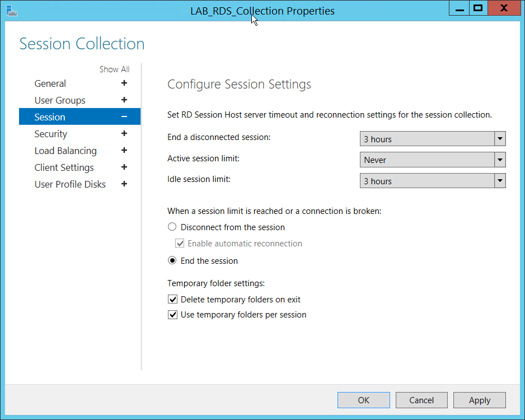Uncheck Use temporary folders per session
525x420 pixels.
173,315
